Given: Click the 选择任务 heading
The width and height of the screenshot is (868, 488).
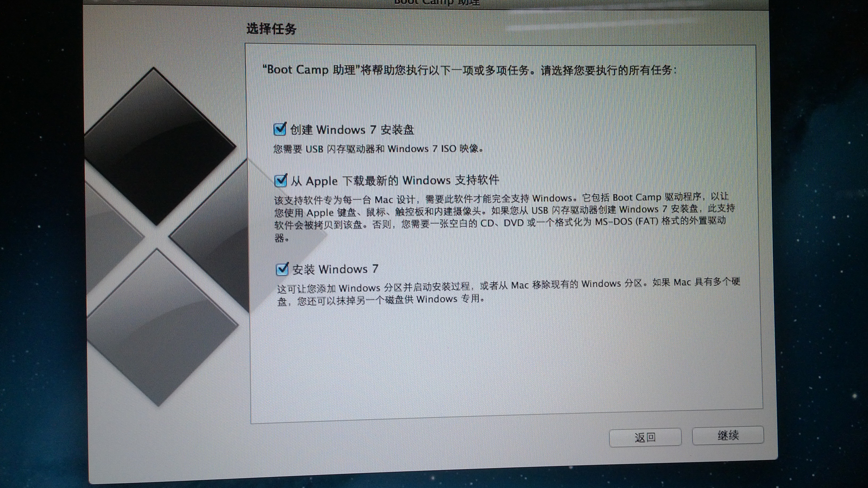Looking at the screenshot, I should click(x=272, y=29).
